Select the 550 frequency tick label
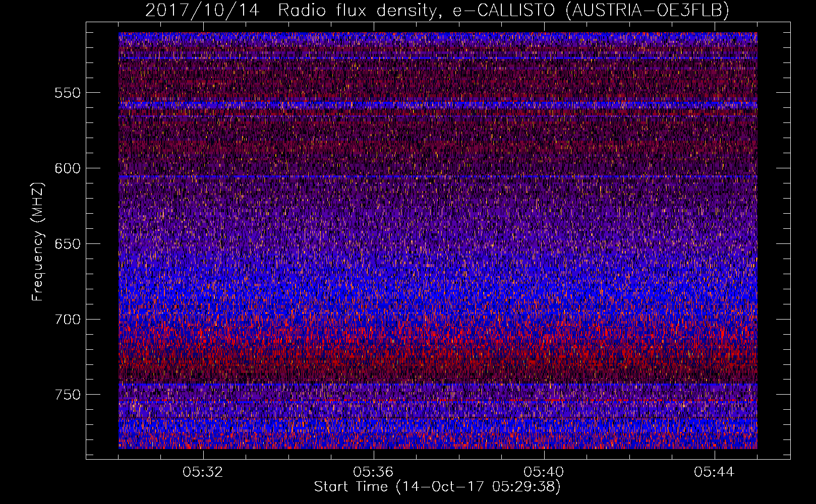The height and width of the screenshot is (504, 816). point(68,93)
